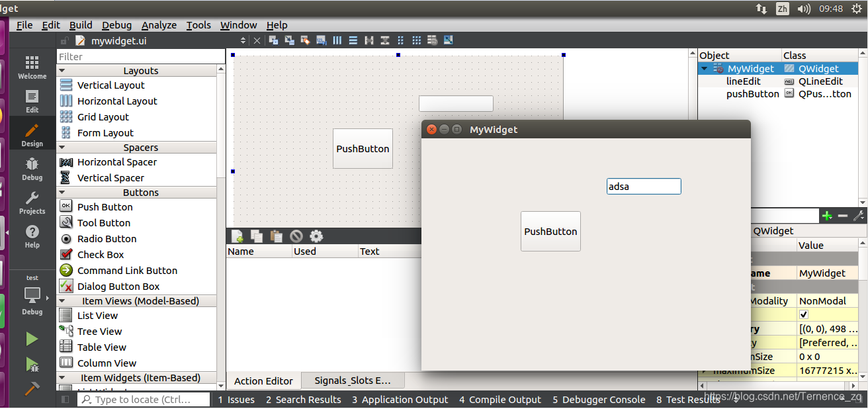Collapse Item Views (Model-Based) category

coord(62,301)
